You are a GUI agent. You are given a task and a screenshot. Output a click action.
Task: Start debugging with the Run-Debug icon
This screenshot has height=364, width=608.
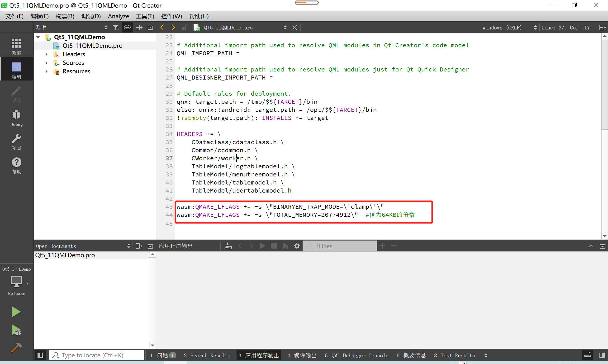(x=16, y=330)
